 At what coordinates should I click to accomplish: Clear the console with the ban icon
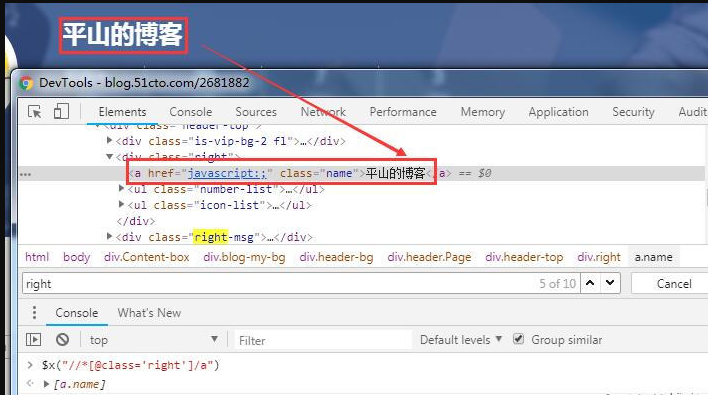coord(62,339)
